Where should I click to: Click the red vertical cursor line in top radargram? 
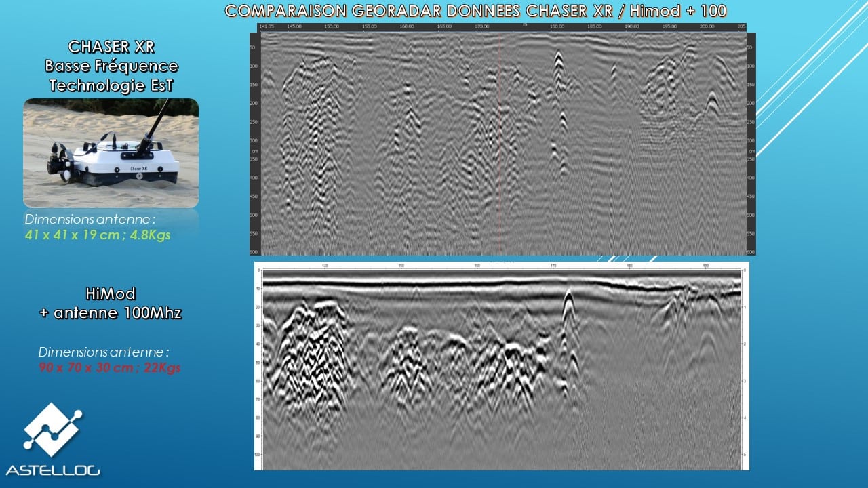[x=500, y=144]
